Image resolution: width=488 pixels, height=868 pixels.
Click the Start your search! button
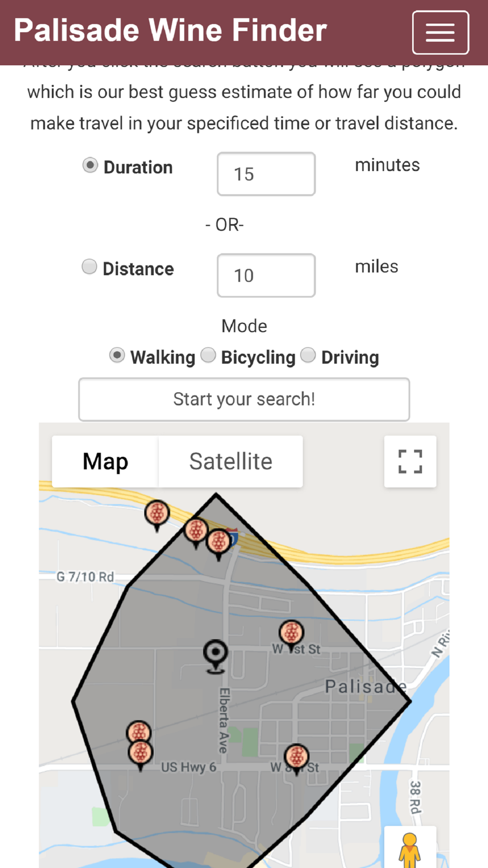(x=244, y=399)
